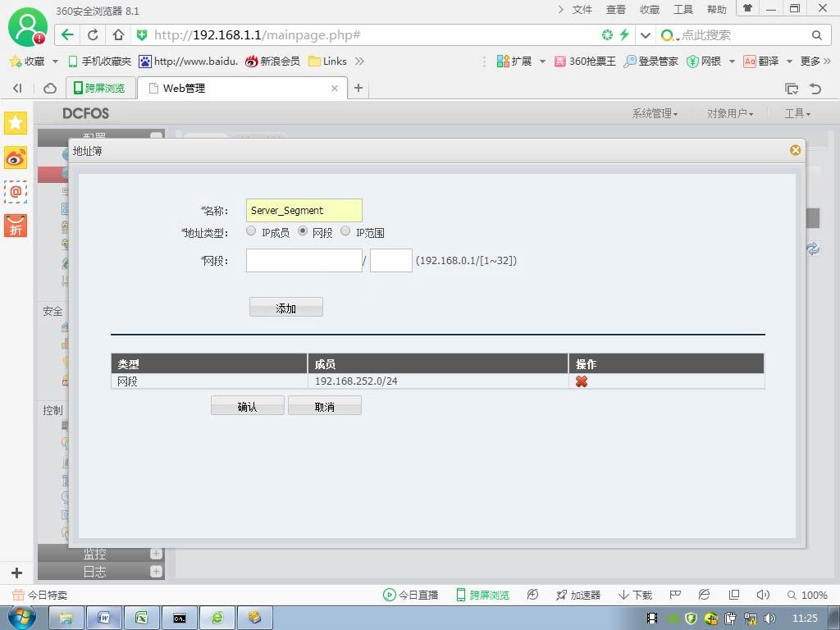Click the 名称 field containing Server_Segment

304,210
